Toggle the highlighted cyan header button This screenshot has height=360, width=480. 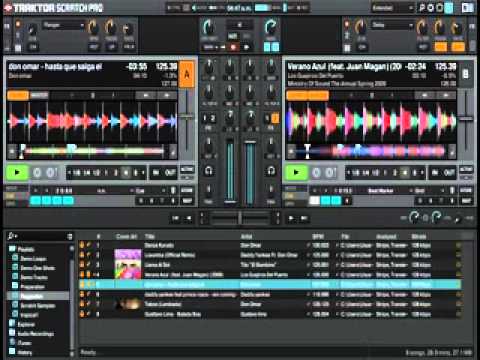(x=449, y=8)
